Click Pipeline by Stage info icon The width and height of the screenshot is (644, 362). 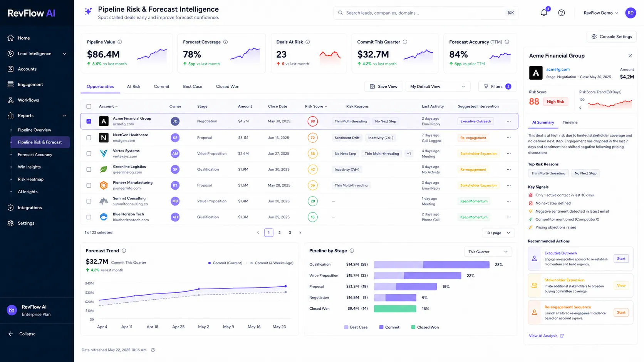352,251
